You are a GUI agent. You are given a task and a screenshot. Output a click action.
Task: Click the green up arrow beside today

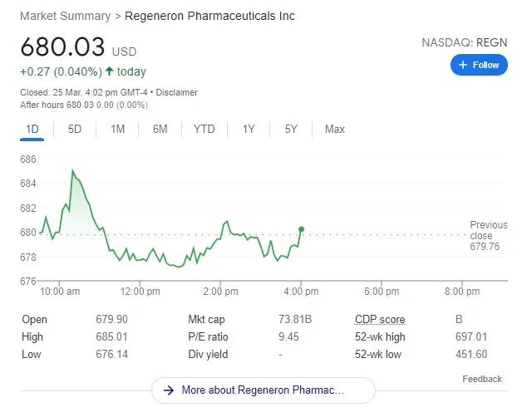click(x=110, y=71)
